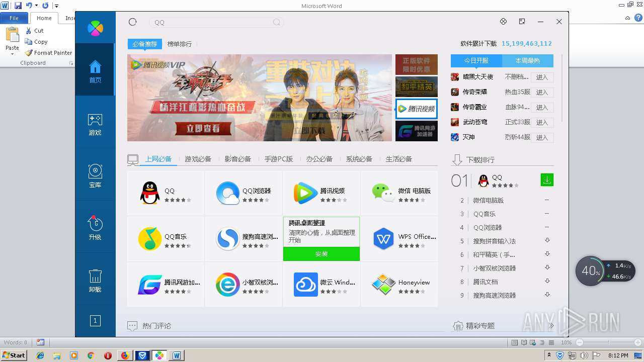Download 和平精英 from ranking list
644x362 pixels.
(x=547, y=254)
